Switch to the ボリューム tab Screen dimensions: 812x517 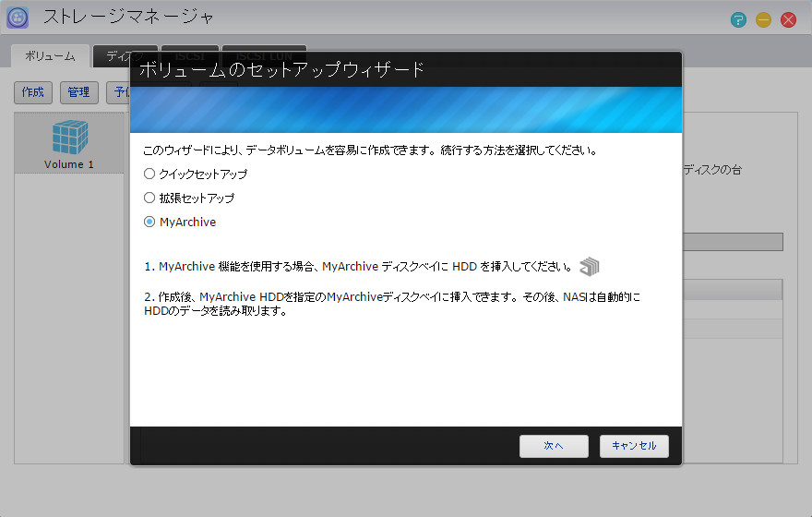(x=50, y=56)
